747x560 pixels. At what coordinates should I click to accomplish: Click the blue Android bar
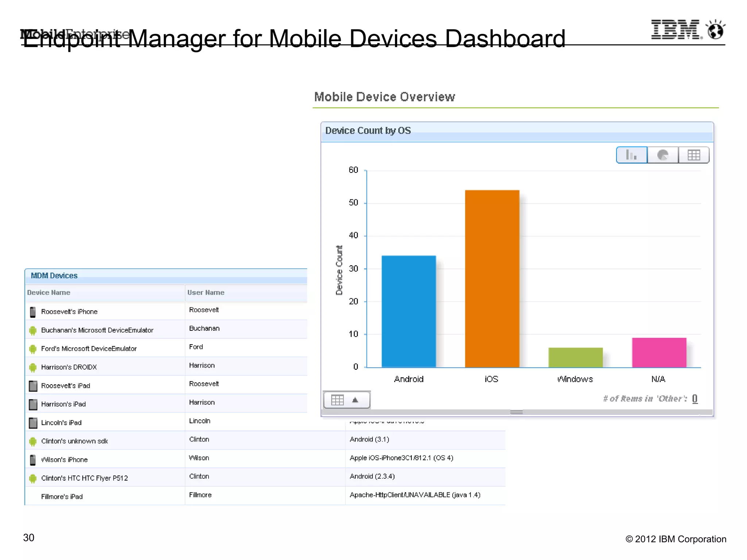[409, 311]
